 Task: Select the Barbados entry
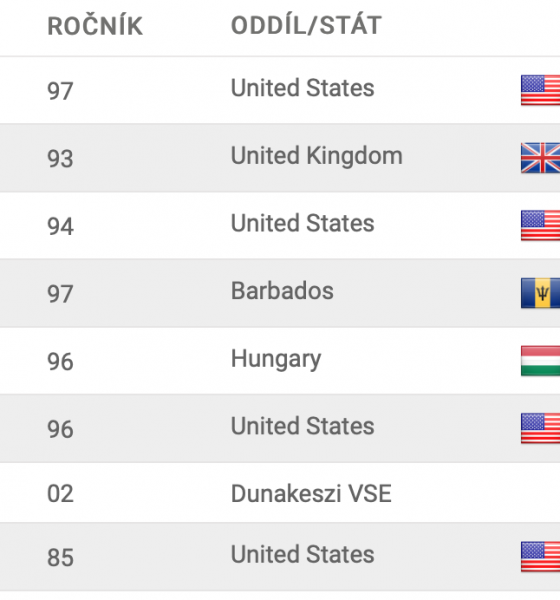(x=282, y=291)
